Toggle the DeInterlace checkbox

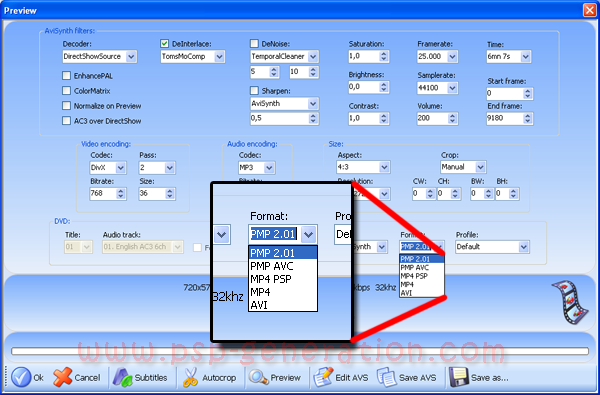[x=165, y=44]
